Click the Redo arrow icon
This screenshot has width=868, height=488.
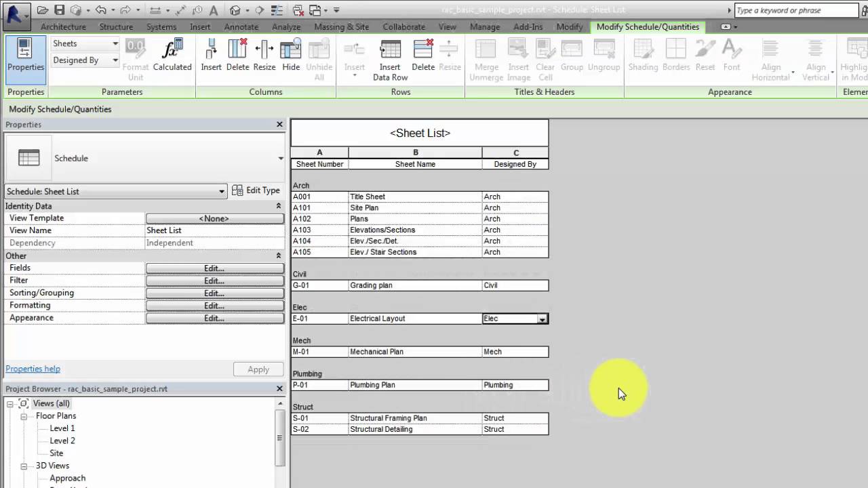click(x=125, y=10)
